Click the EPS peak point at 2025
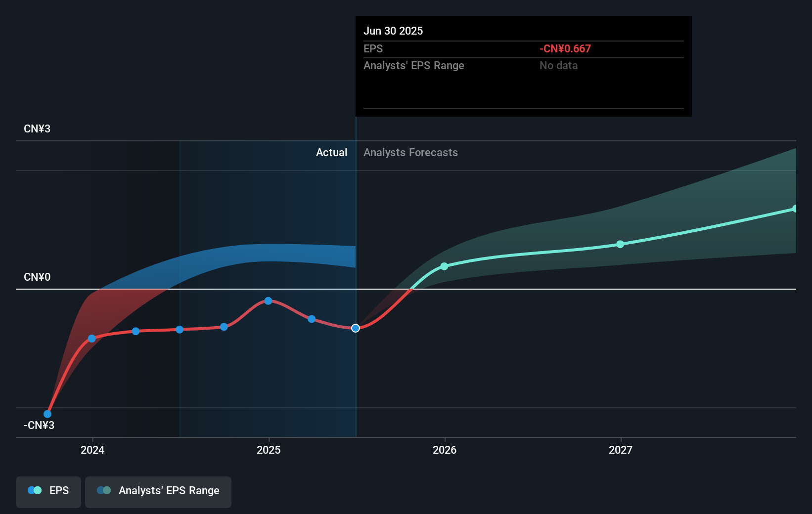Image resolution: width=812 pixels, height=514 pixels. (x=268, y=301)
